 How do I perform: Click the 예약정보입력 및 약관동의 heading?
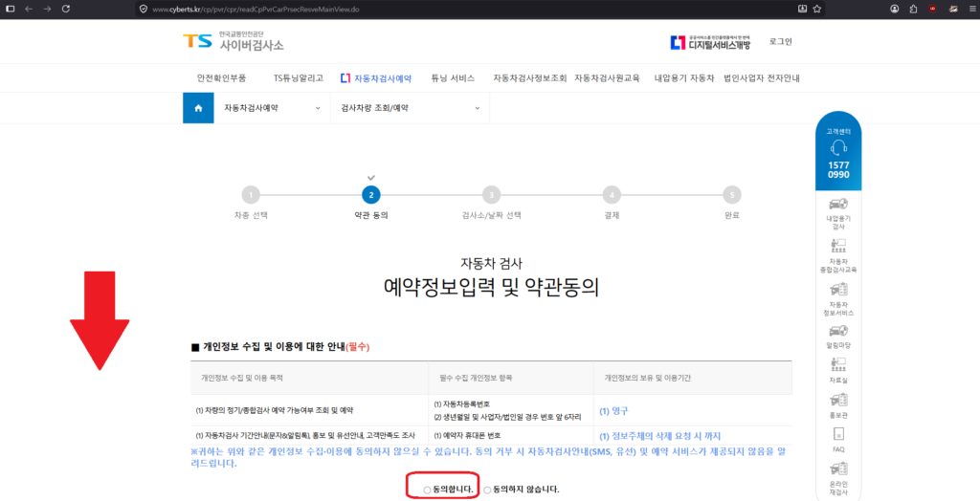491,288
